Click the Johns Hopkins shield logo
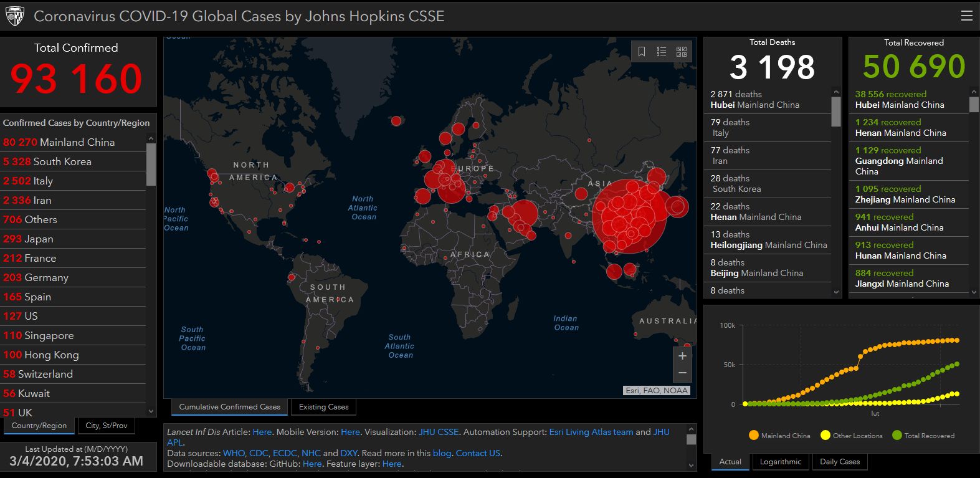980x478 pixels. coord(14,16)
